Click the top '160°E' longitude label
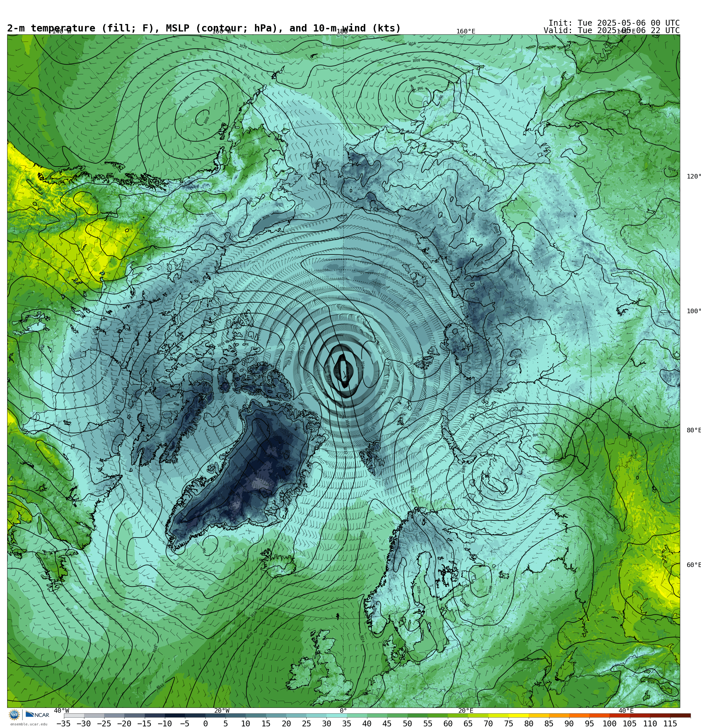Screen dimensions: 701x728 pos(466,31)
